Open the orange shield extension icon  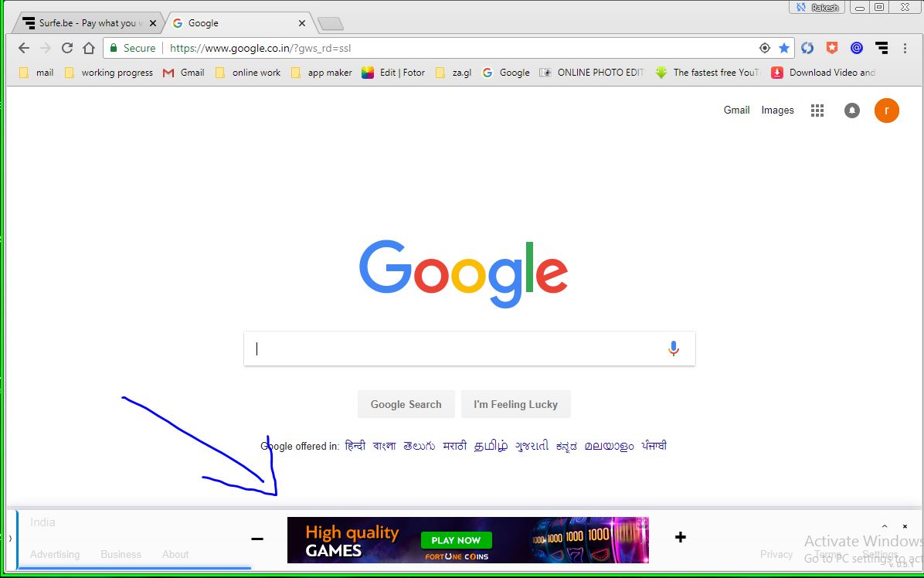coord(832,49)
